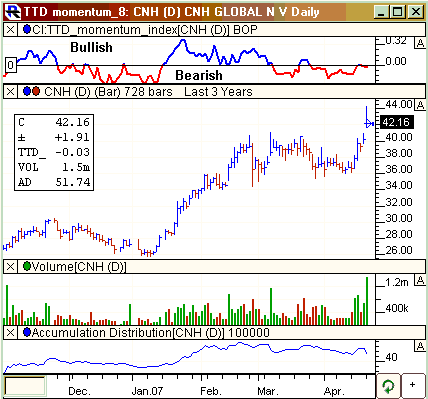Toggle auto-scale A button on price pane
Screen dimensions: 428x399
coord(420,105)
